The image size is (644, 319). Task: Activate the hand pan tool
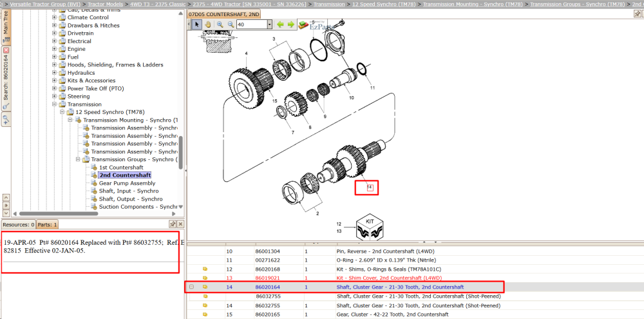[207, 24]
